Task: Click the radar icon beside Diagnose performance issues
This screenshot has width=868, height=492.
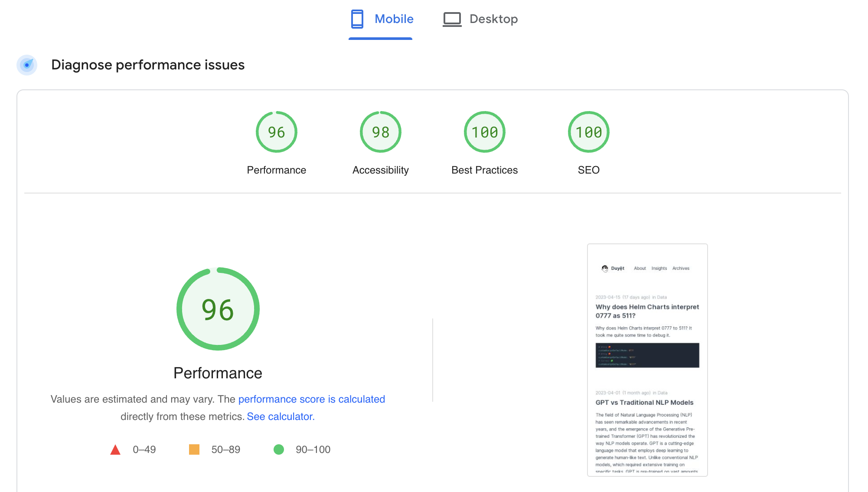Action: click(27, 65)
